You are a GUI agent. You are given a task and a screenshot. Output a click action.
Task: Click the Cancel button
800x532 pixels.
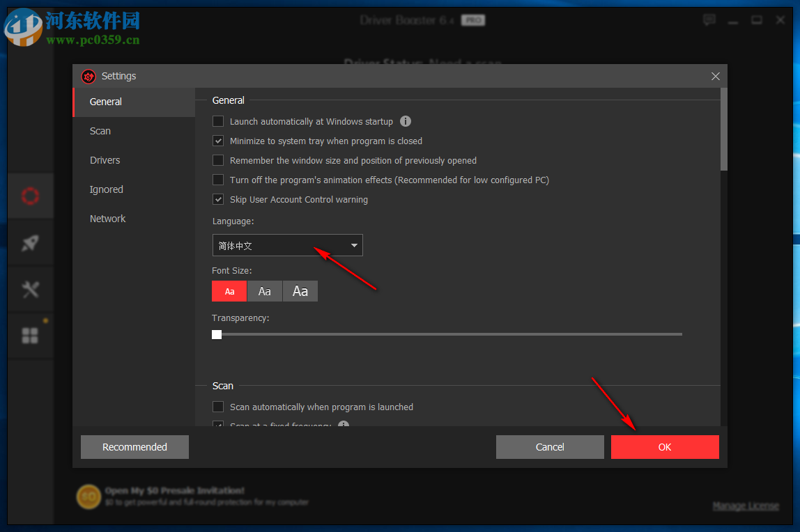coord(550,447)
